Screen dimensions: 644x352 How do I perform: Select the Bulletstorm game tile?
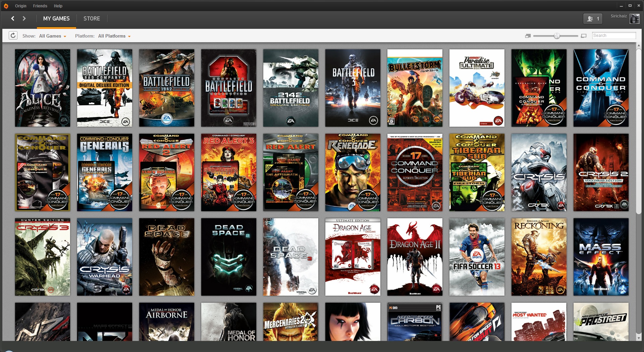pos(415,88)
